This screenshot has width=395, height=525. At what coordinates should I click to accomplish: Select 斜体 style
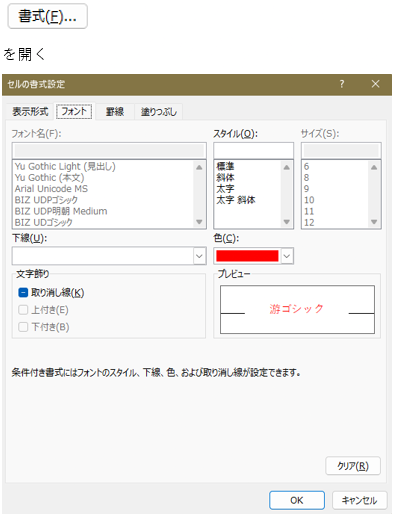tap(225, 177)
